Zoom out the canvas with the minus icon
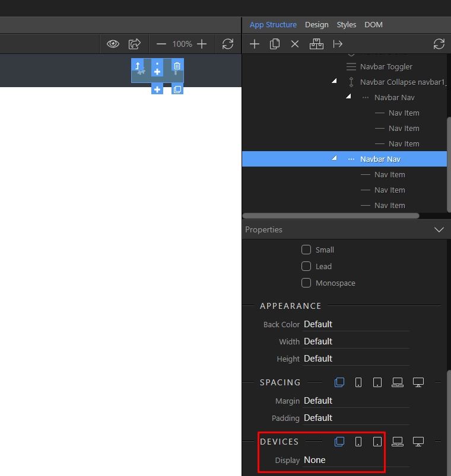451x476 pixels. [161, 44]
